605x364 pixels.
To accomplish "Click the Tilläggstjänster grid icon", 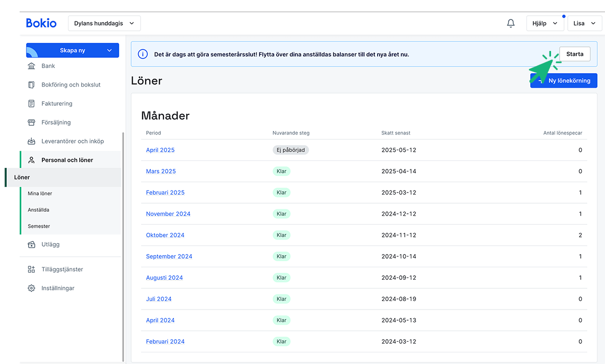I will coord(32,269).
